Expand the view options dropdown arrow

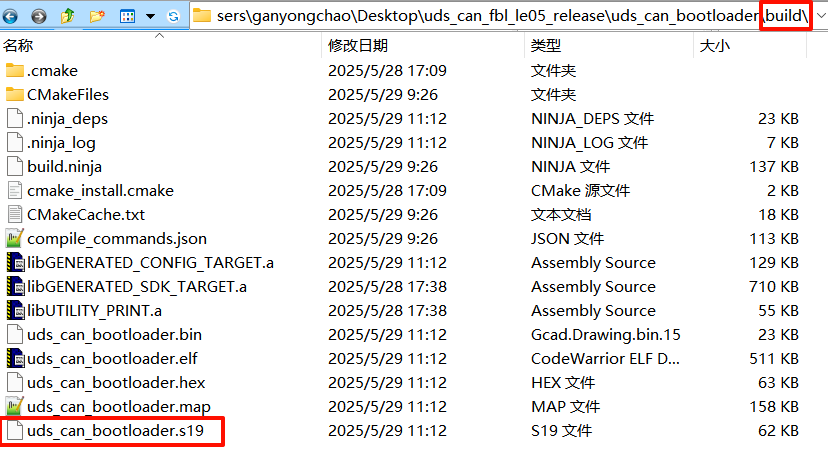(x=150, y=16)
